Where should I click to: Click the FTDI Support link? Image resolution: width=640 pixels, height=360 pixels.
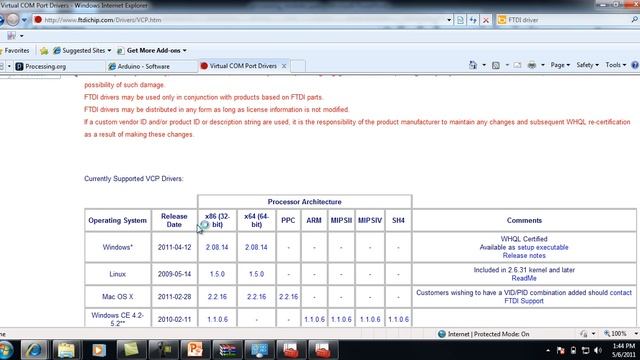tap(524, 301)
